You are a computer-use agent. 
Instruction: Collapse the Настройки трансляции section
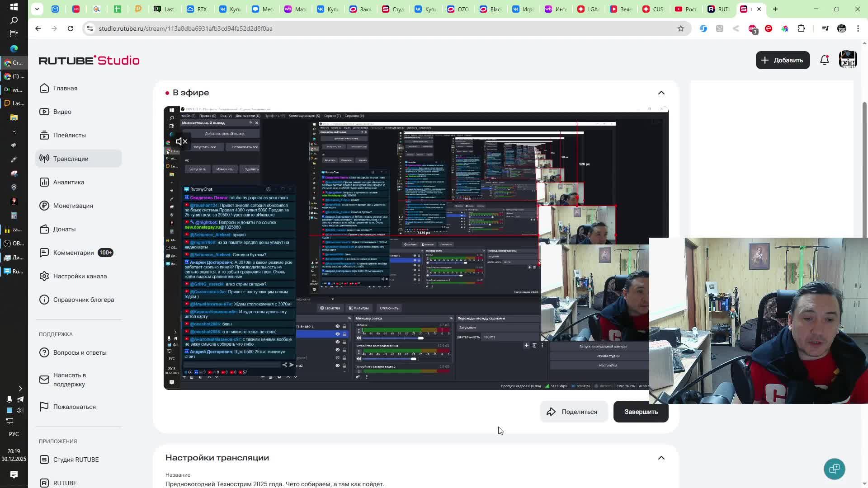[x=661, y=458]
